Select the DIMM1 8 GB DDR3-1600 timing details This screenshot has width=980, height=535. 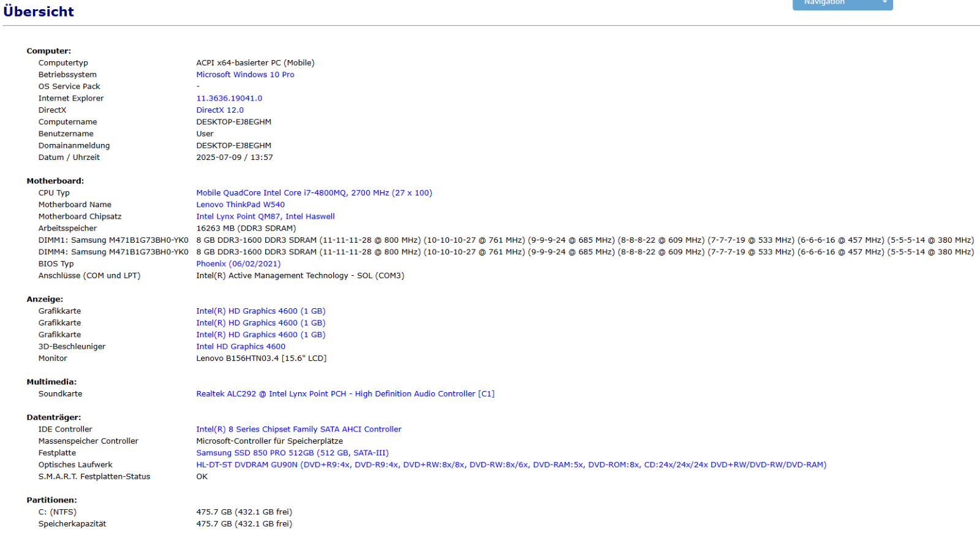(585, 240)
